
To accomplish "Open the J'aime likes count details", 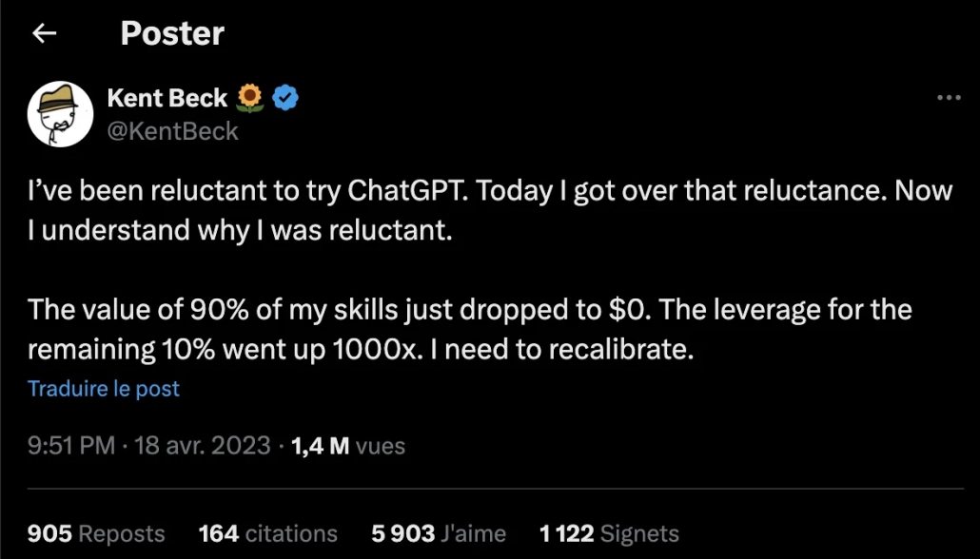I will pos(438,533).
